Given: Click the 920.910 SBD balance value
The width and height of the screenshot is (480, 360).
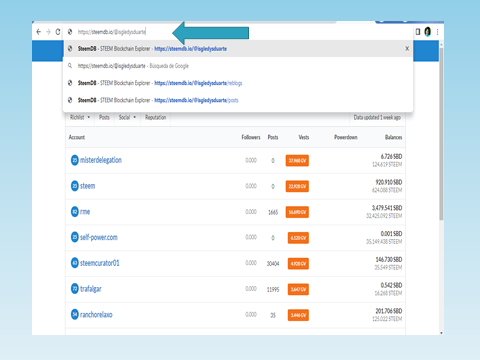Looking at the screenshot, I should (389, 182).
